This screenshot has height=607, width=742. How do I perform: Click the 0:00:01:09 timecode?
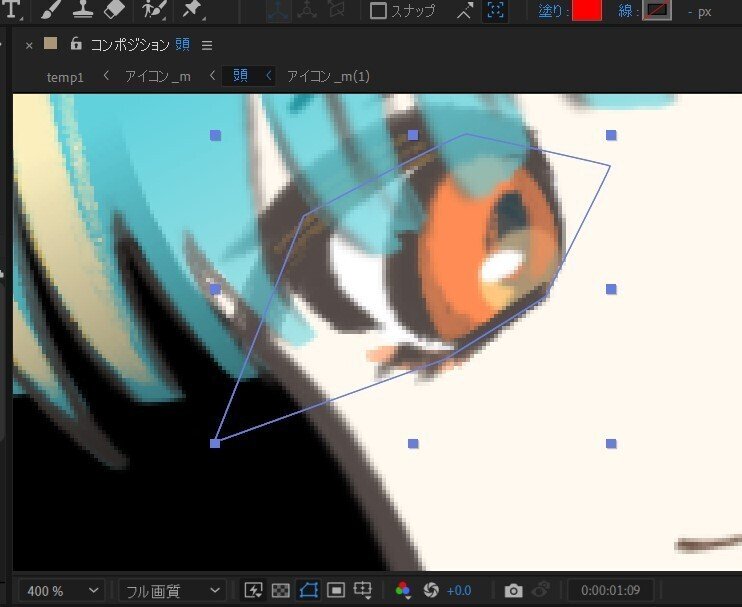point(610,590)
